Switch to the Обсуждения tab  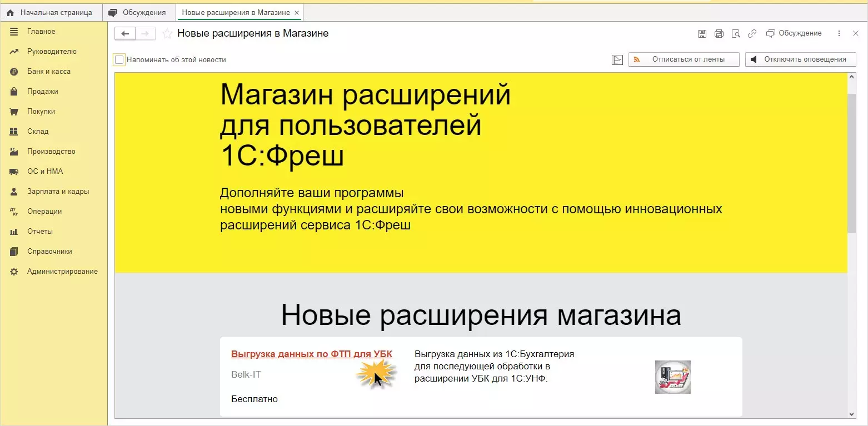(x=139, y=12)
